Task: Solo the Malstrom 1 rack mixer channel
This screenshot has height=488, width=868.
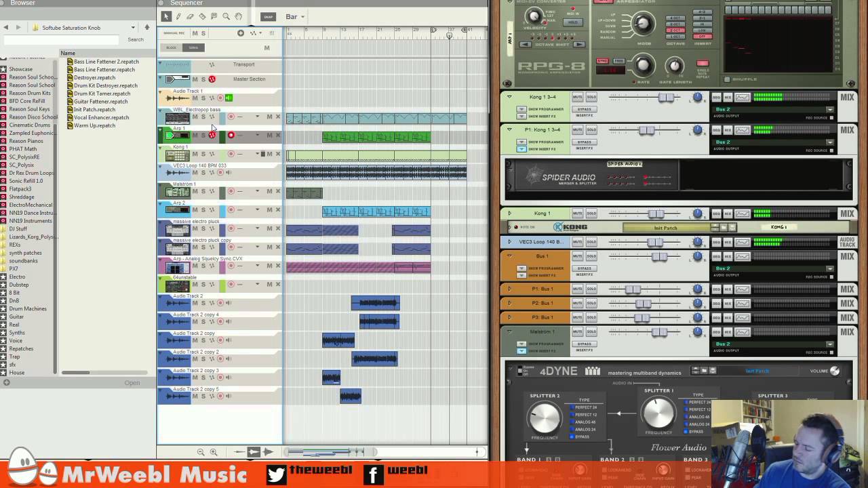Action: pyautogui.click(x=591, y=331)
